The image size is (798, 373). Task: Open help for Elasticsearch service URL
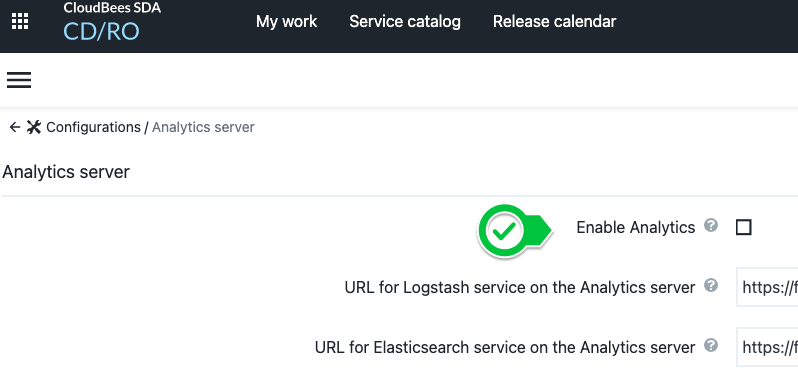click(x=711, y=346)
